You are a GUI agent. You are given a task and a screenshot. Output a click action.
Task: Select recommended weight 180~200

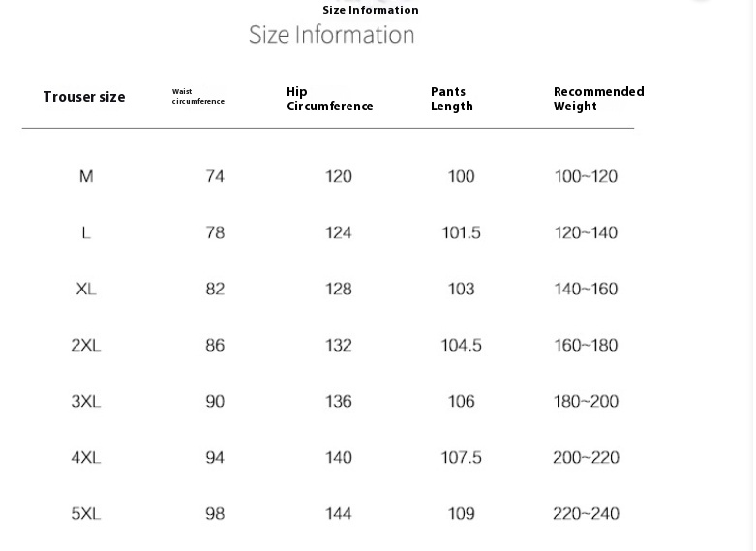pyautogui.click(x=587, y=402)
